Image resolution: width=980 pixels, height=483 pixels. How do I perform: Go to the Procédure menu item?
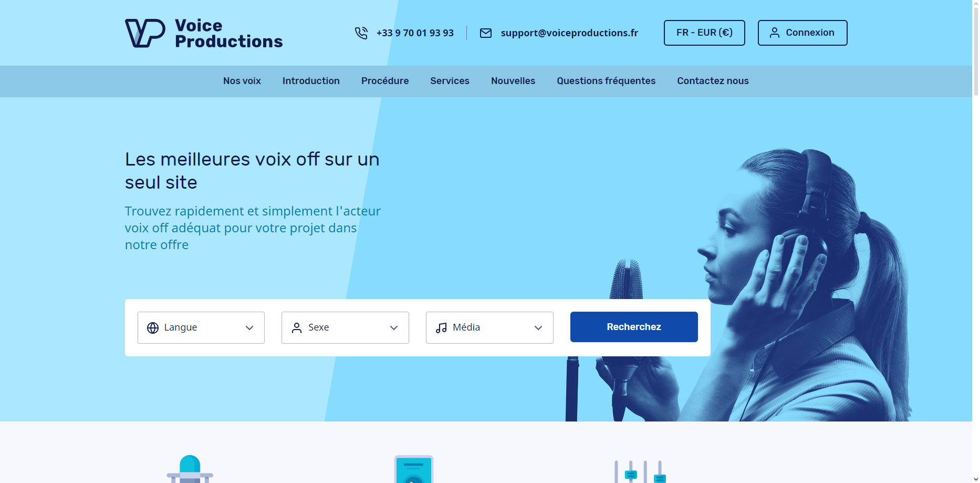[x=385, y=81]
